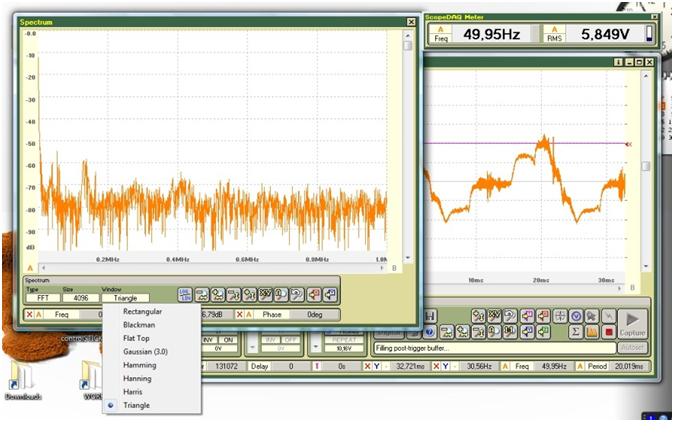Click the 131072 buffer size field
The width and height of the screenshot is (674, 422).
226,366
